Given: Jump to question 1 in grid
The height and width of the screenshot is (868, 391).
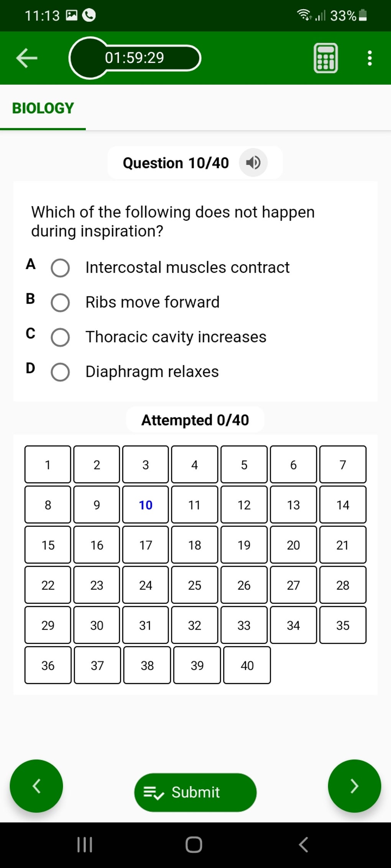Looking at the screenshot, I should (x=48, y=464).
